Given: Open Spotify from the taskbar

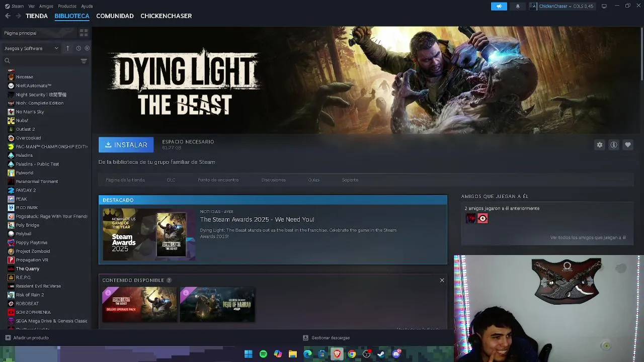Looking at the screenshot, I should click(x=263, y=354).
